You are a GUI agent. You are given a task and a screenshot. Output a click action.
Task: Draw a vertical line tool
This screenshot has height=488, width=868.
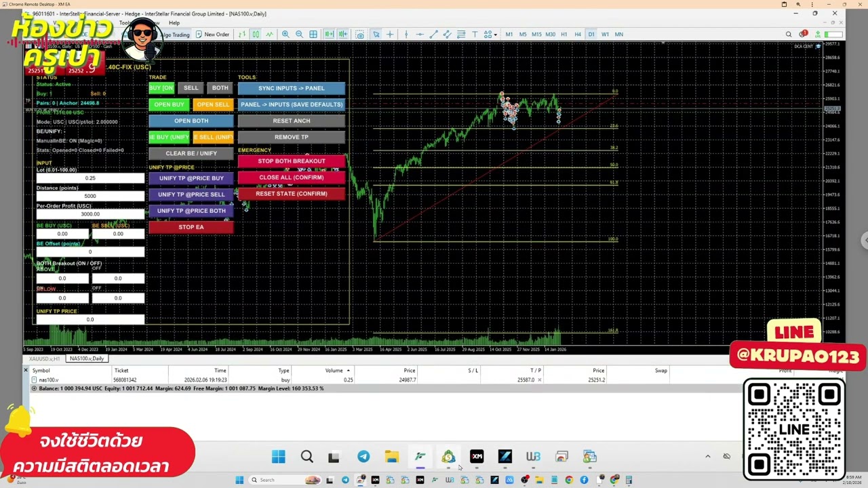[406, 35]
